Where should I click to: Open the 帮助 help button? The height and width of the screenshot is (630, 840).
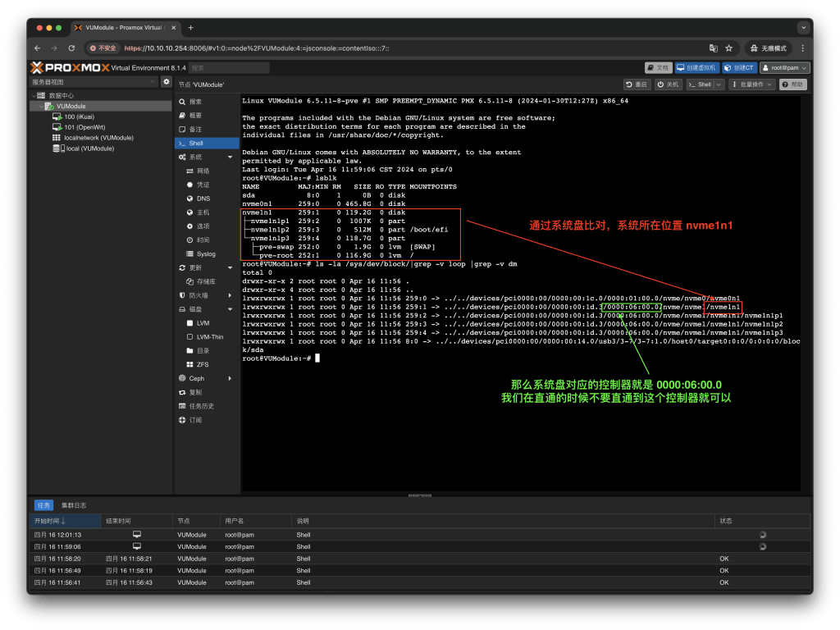tap(793, 84)
